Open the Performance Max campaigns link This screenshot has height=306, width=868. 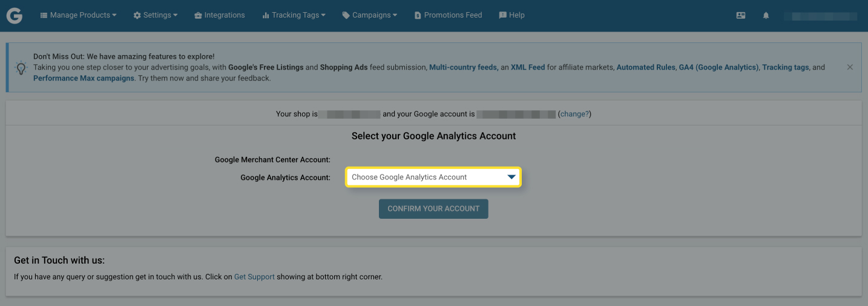(84, 78)
